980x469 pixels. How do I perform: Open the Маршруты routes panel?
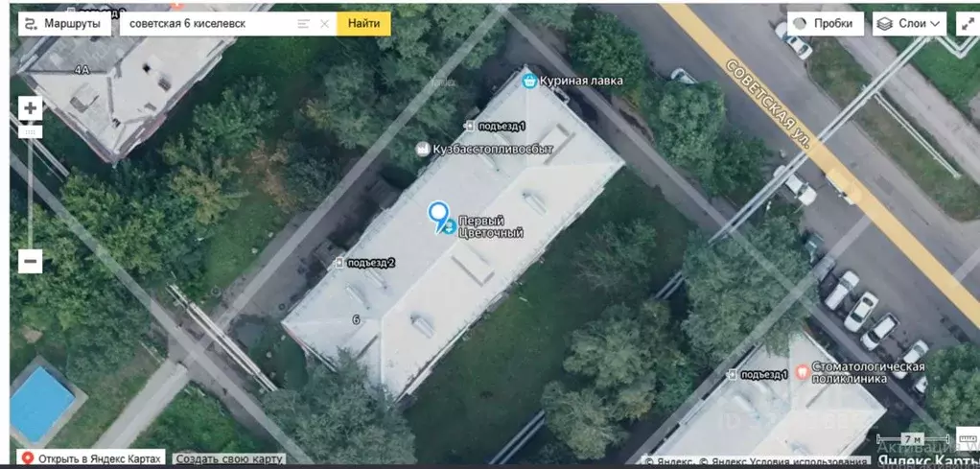click(64, 24)
